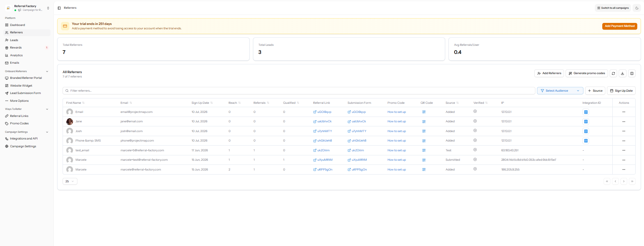
Task: Switch to dark mode moon icon
Action: click(x=637, y=8)
